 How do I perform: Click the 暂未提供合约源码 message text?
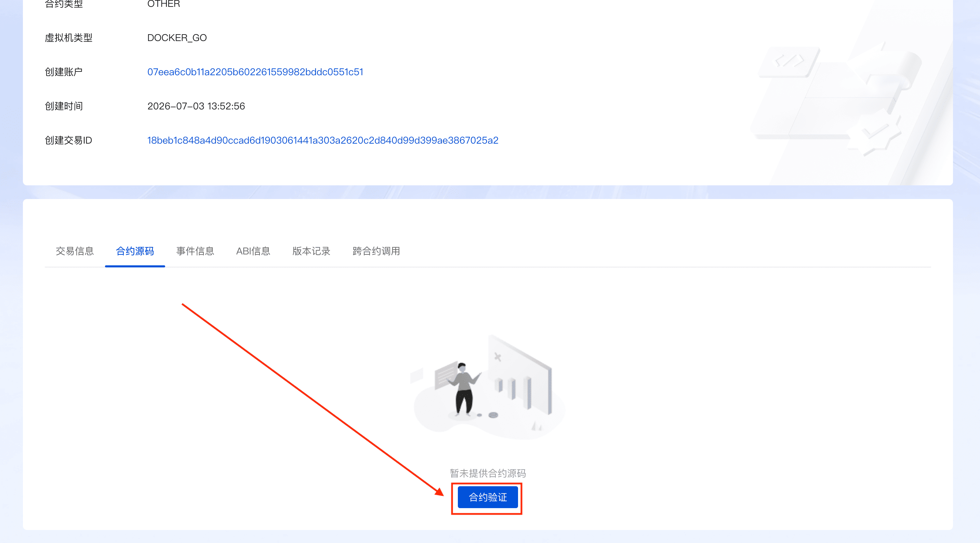point(488,473)
